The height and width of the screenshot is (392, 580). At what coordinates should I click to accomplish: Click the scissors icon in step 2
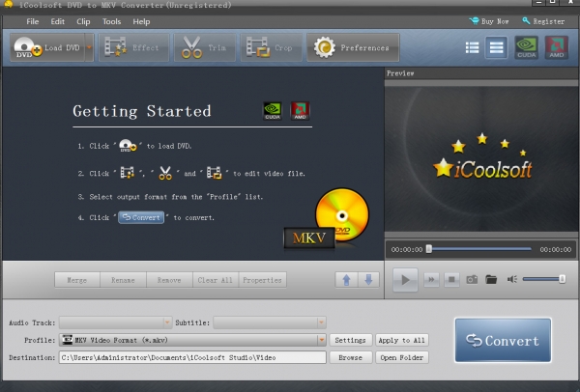(165, 173)
